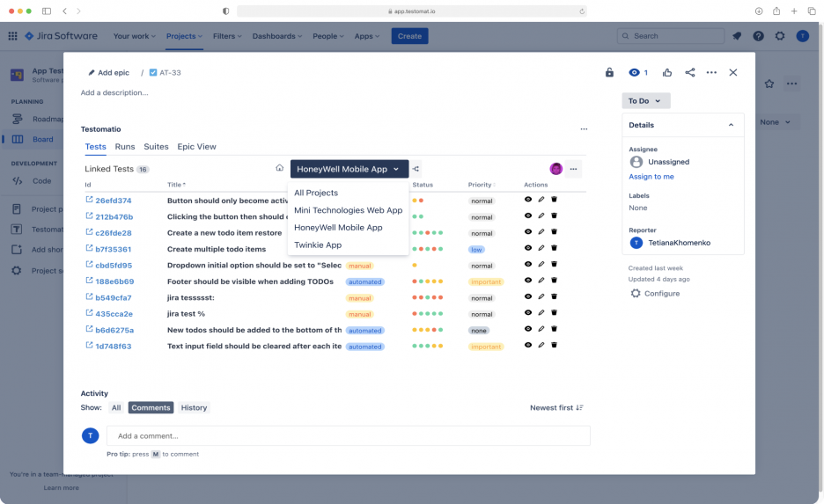The image size is (824, 504).
Task: Expand the Filters menu
Action: 227,36
